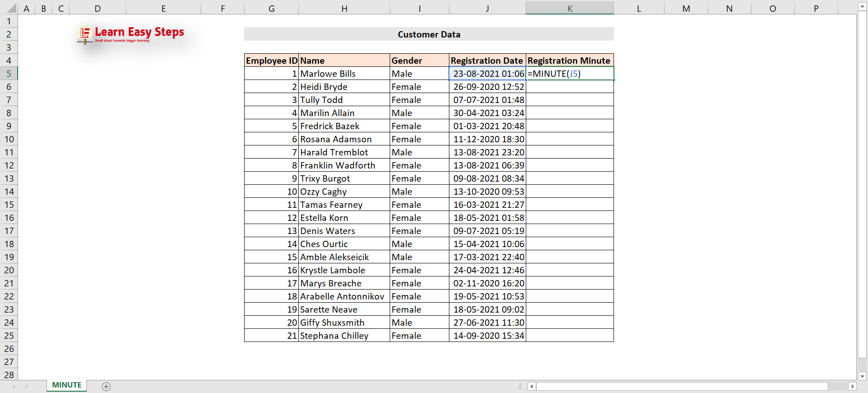Select the Registration Minute header cell

click(570, 61)
